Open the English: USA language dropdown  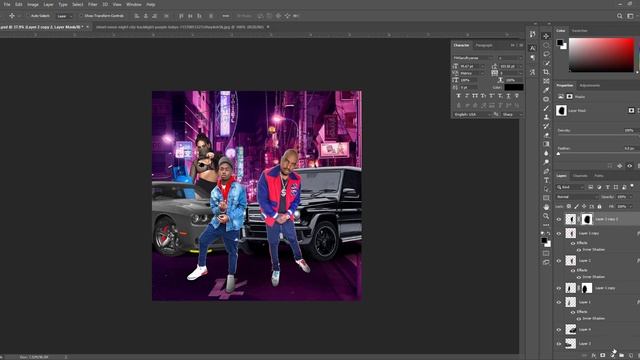point(472,114)
